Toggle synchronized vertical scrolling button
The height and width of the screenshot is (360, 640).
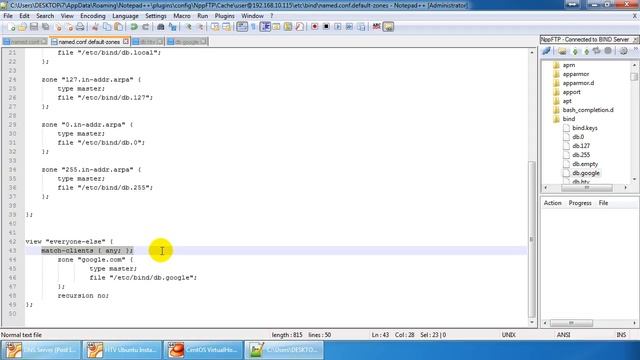[215, 27]
